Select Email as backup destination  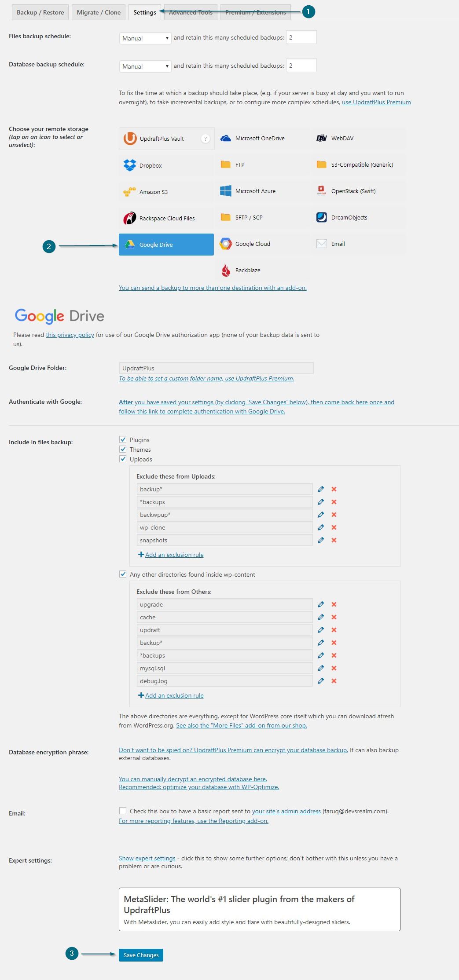click(358, 244)
